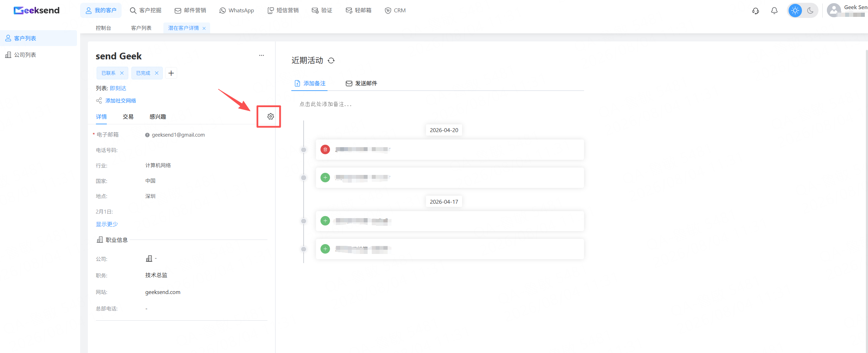Refresh the 近期活动 activity list
The image size is (868, 353).
(x=331, y=61)
